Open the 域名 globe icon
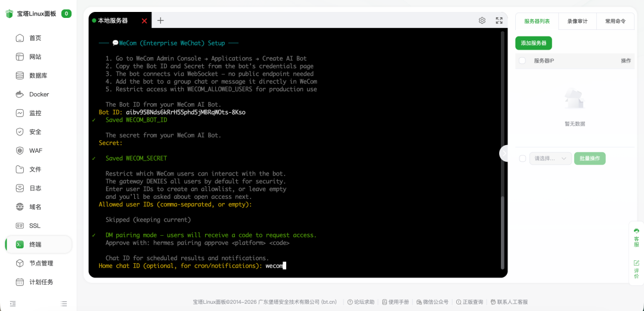This screenshot has height=311, width=644. click(x=20, y=207)
